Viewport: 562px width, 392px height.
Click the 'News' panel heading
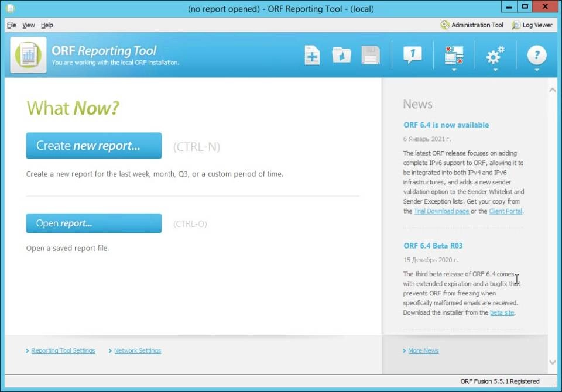(x=417, y=104)
